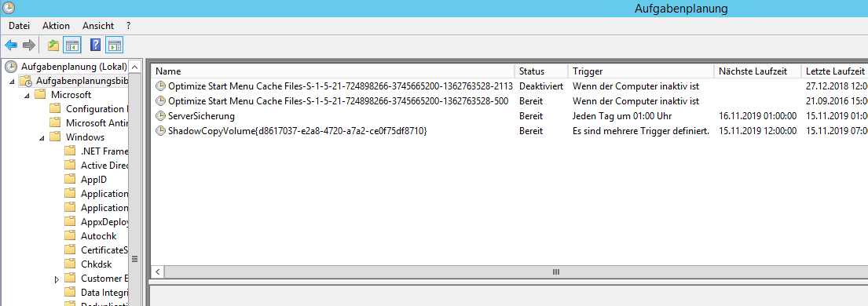Select the Autochk folder label
Screen dimensions: 868x306
point(98,235)
